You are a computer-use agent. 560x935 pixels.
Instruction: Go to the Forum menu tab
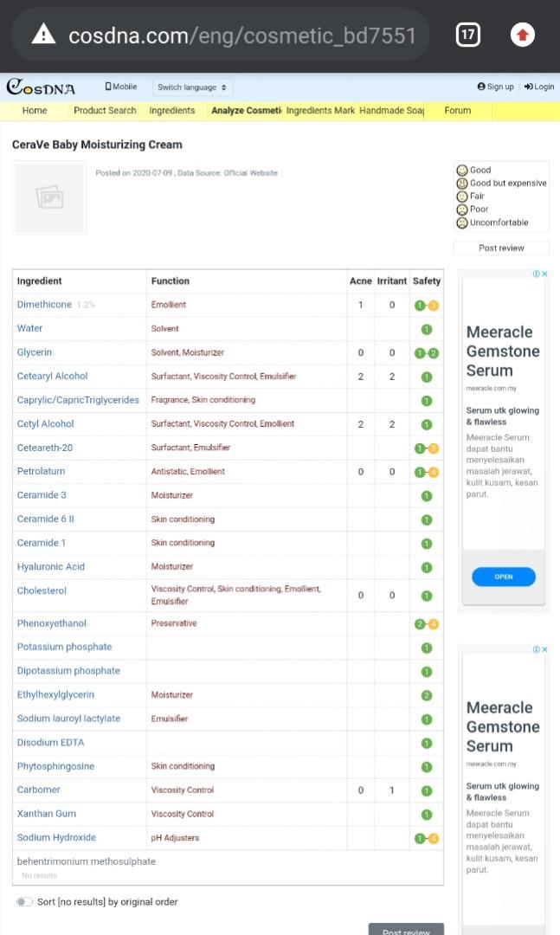(x=457, y=111)
